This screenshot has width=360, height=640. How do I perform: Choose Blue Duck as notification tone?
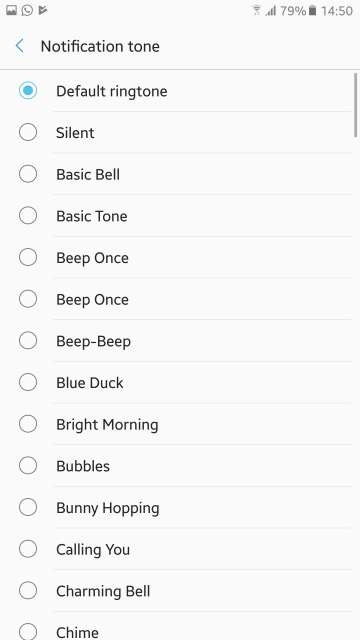[180, 382]
